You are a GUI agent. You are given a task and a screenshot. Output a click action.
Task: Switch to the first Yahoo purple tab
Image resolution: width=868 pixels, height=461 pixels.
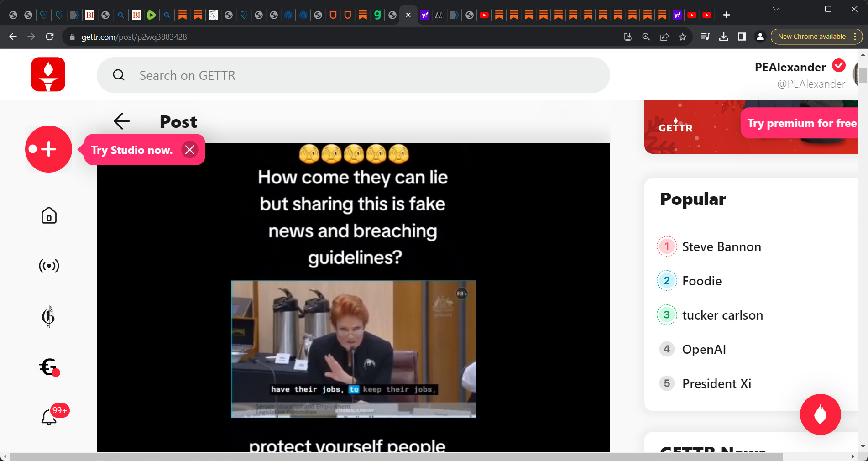pos(425,15)
